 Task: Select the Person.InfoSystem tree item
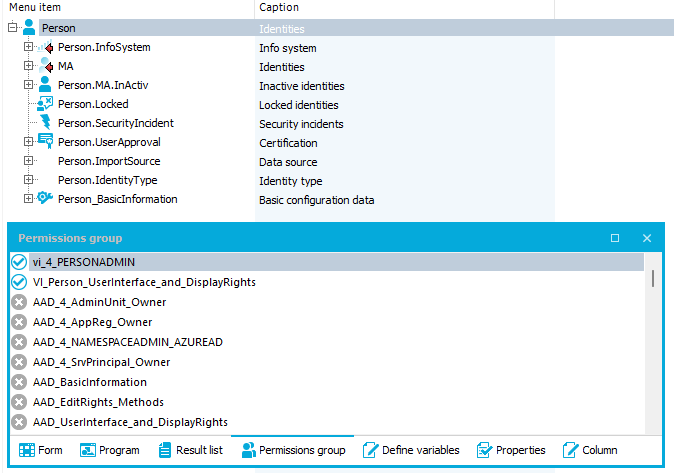(x=104, y=47)
